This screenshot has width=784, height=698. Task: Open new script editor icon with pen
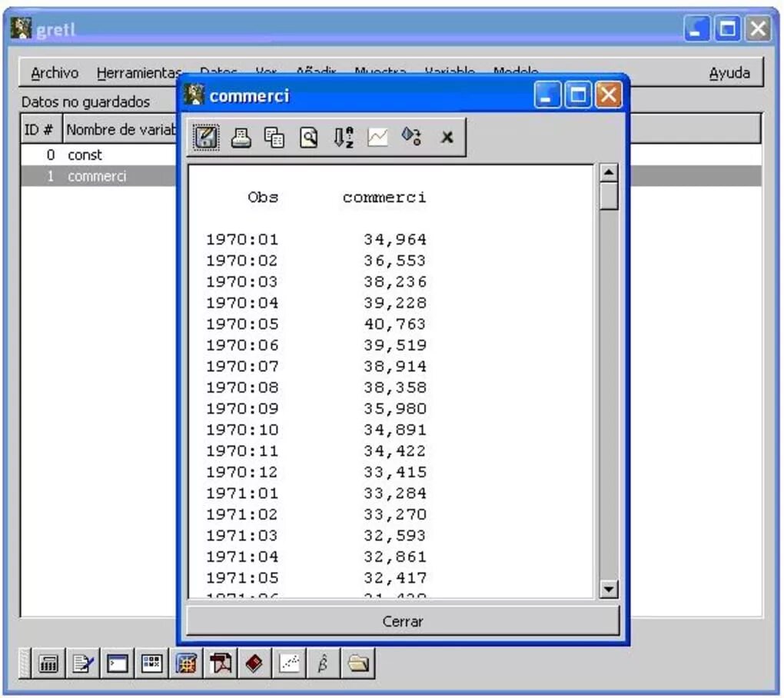[x=82, y=664]
